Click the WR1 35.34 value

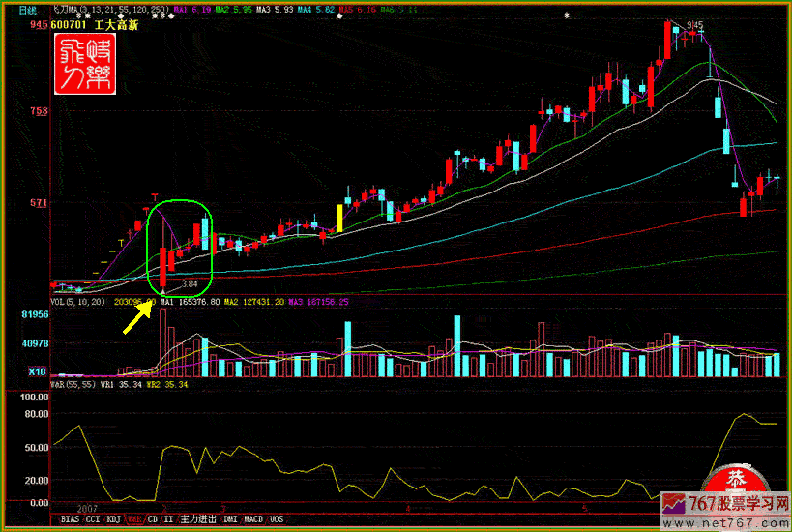(121, 384)
